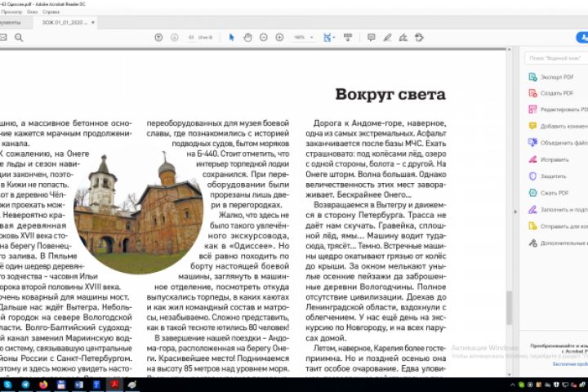Open the Создать PDF tool
Image resolution: width=588 pixels, height=392 pixels.
tap(551, 93)
